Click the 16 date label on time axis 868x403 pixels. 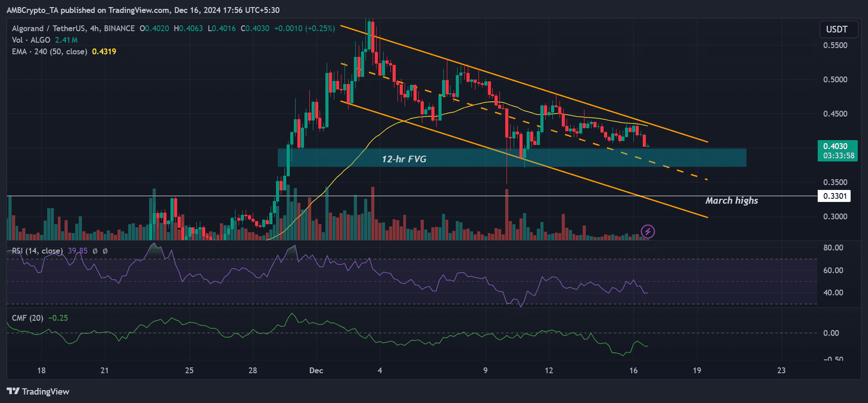tap(633, 371)
